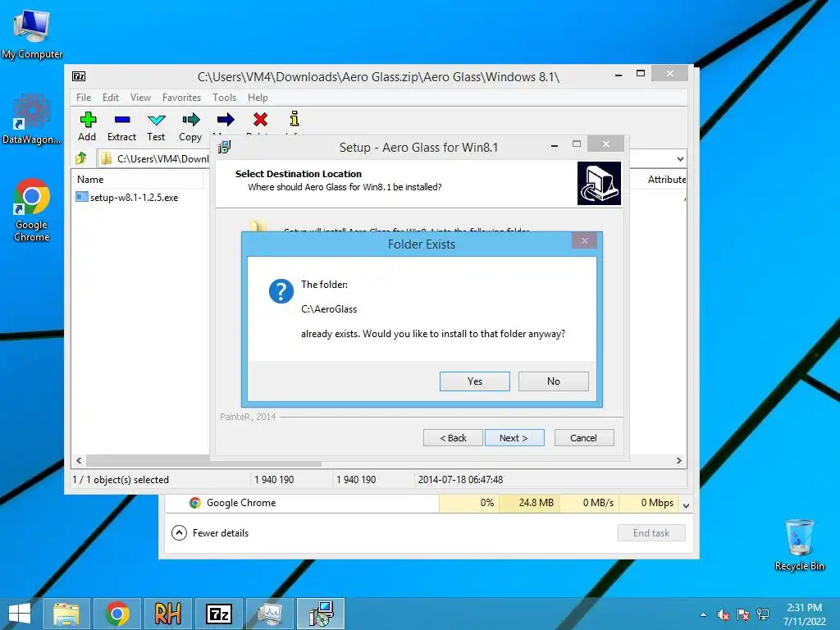Click the Cancel button in Setup
This screenshot has width=840, height=630.
click(584, 438)
